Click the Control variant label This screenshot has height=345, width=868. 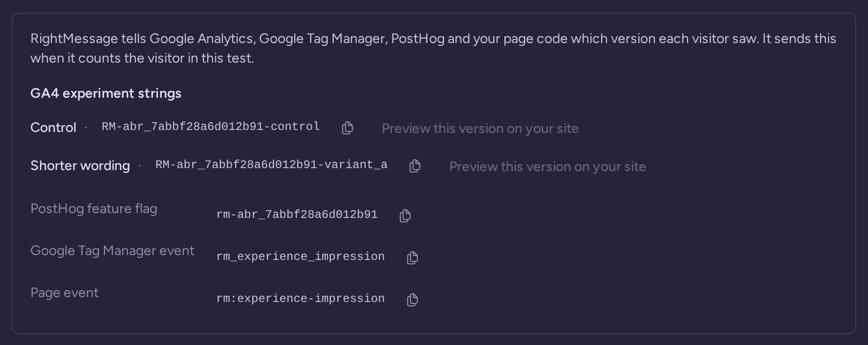53,128
